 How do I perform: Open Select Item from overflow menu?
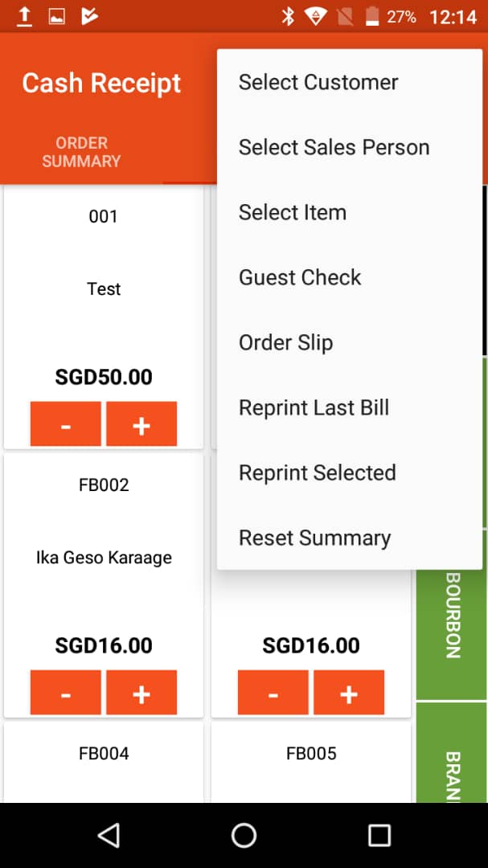[x=293, y=212]
